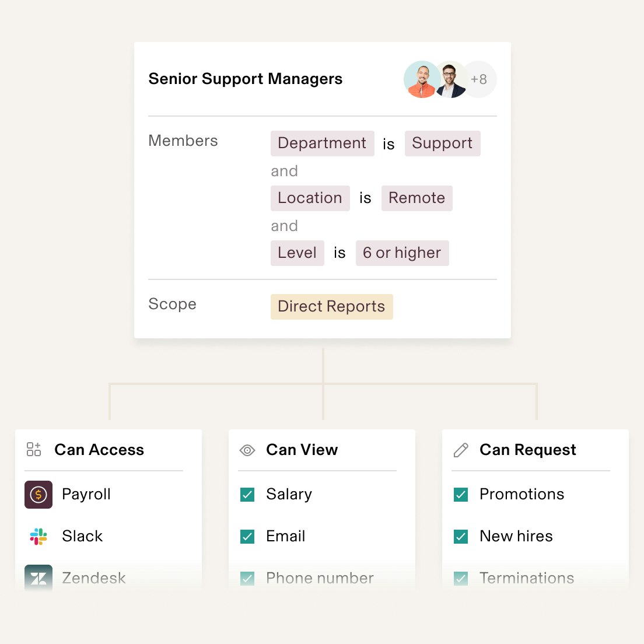Click the orange-jacket member avatar
The image size is (644, 644).
422,79
